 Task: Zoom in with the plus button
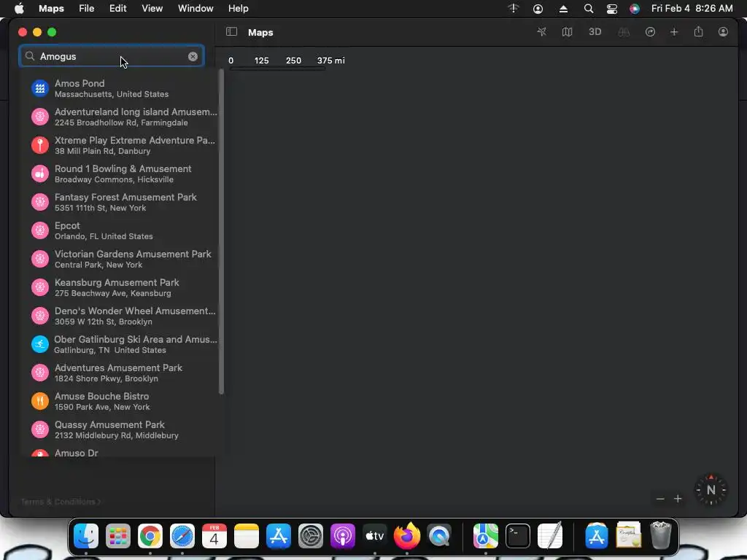pyautogui.click(x=678, y=499)
